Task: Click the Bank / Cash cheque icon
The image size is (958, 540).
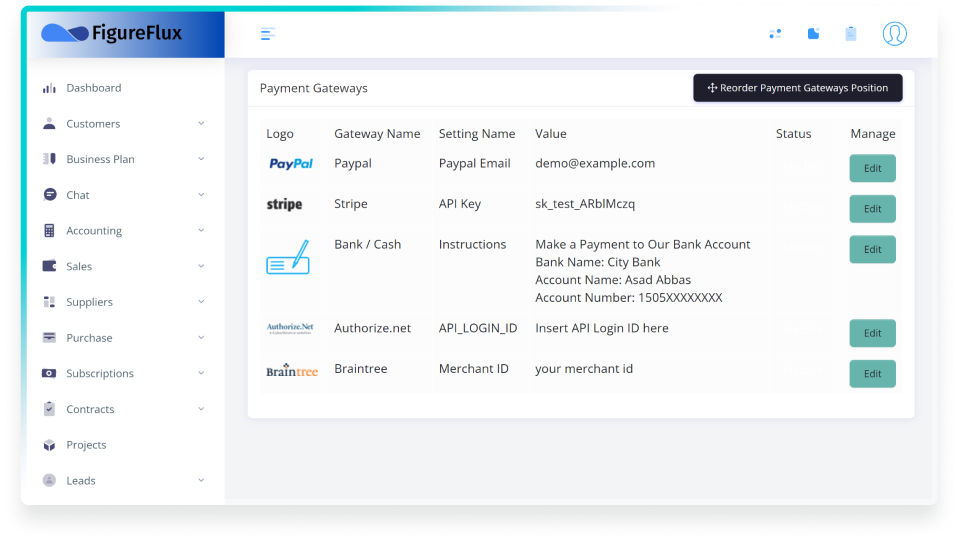Action: pos(288,258)
